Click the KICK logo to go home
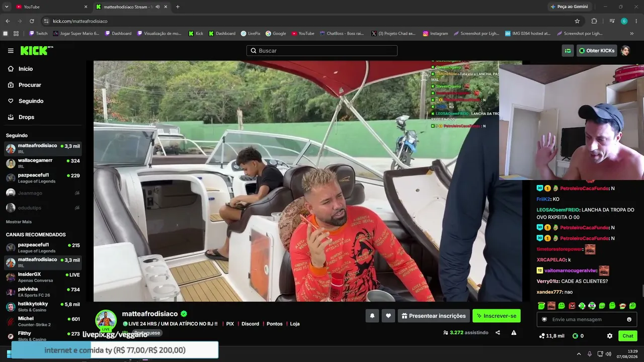 pyautogui.click(x=36, y=50)
